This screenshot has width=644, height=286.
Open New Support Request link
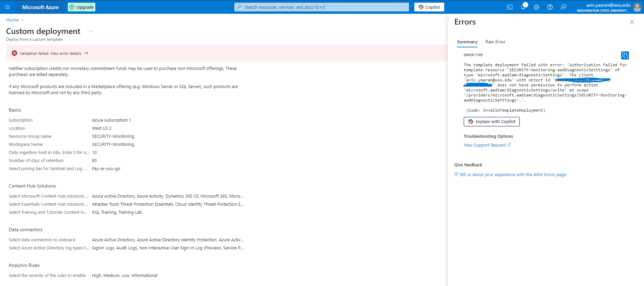(x=487, y=145)
